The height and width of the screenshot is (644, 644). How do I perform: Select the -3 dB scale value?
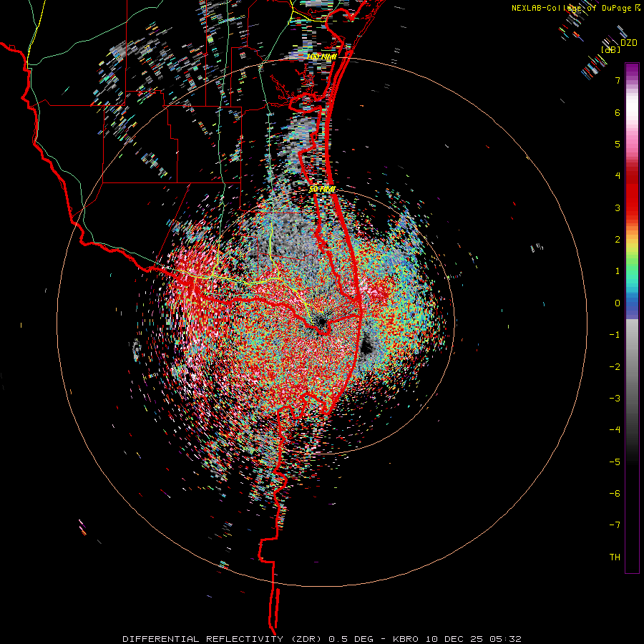[x=615, y=399]
